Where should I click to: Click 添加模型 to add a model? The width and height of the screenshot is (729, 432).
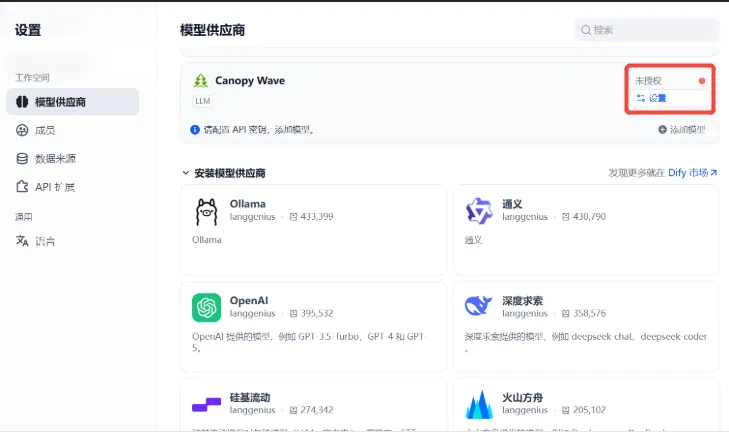(682, 129)
